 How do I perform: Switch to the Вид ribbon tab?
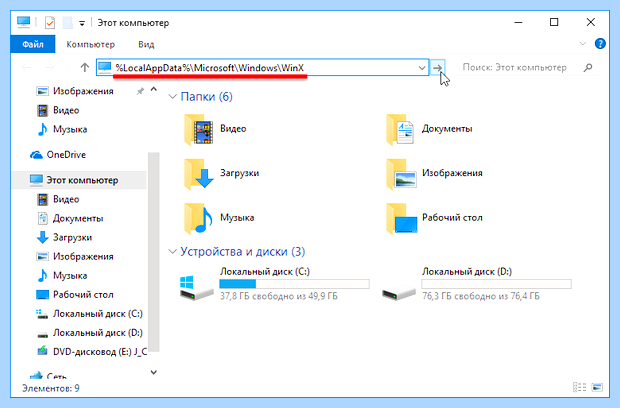coord(146,44)
